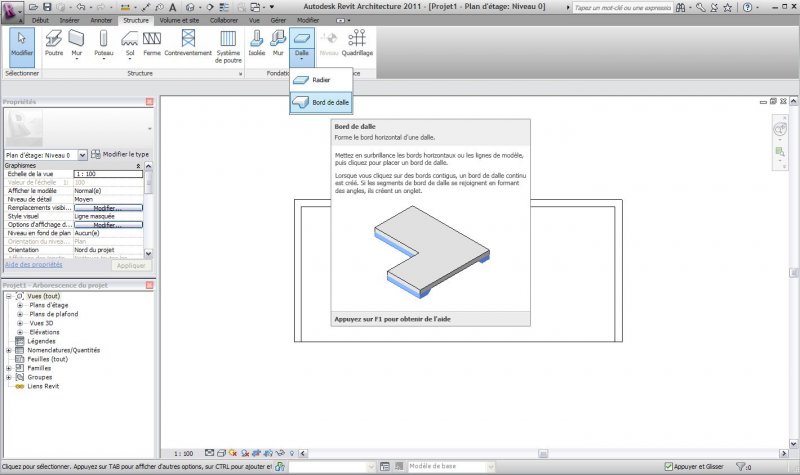
Task: Click Modifier button for Options d'affichage
Action: click(109, 224)
